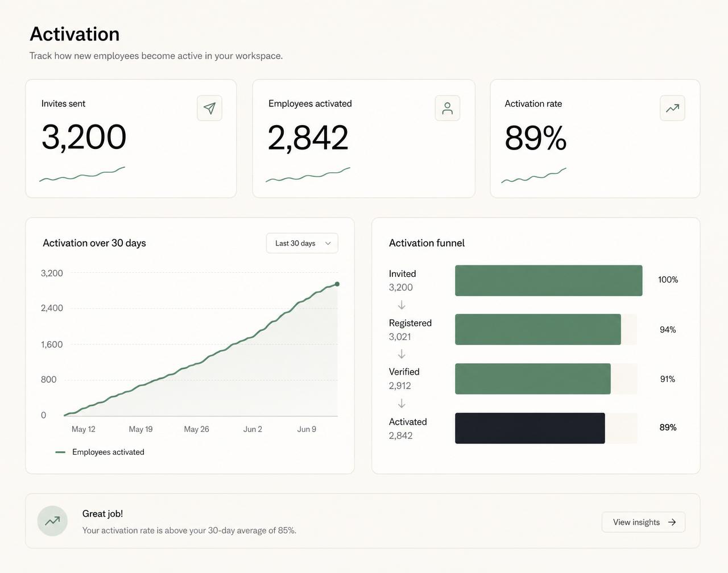Click the Activation over 30 days title

(94, 243)
